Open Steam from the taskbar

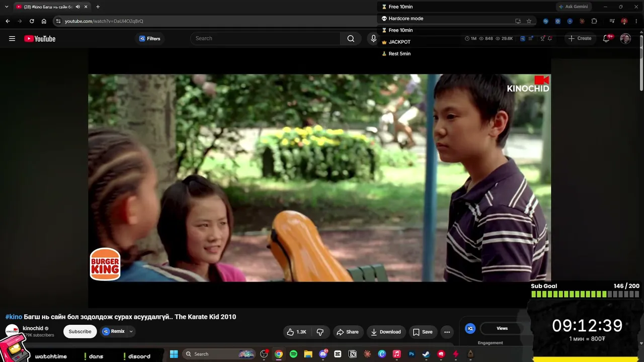(426, 354)
